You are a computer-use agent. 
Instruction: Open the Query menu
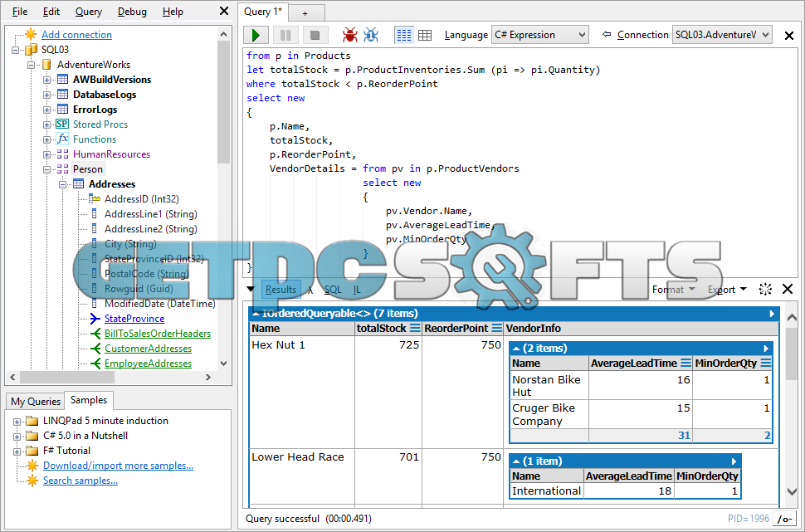click(x=88, y=12)
